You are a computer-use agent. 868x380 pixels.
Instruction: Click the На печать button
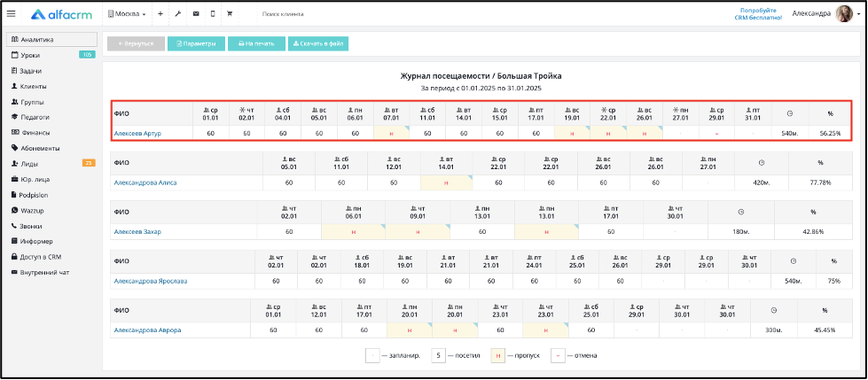(256, 43)
